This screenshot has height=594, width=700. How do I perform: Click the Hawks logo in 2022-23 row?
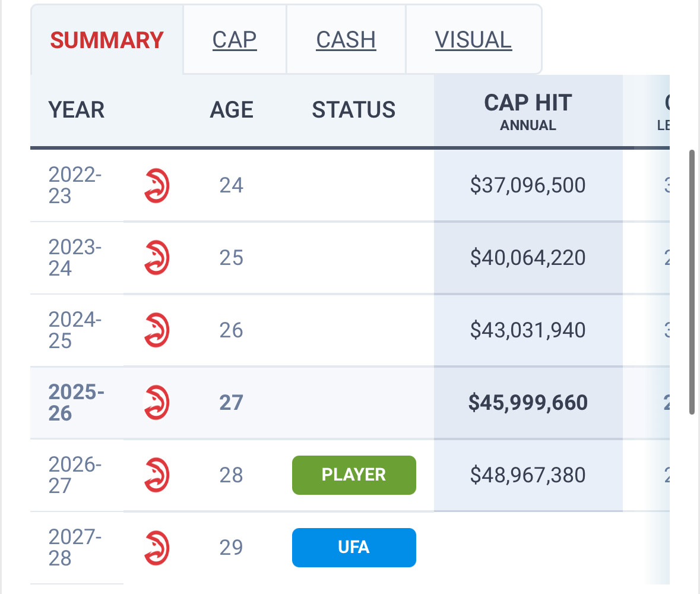point(157,185)
